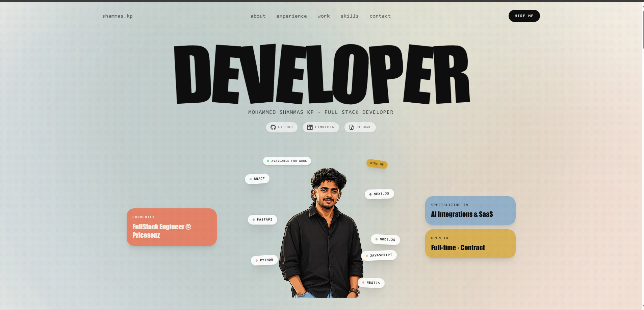Click the Full-time · Contract card
The height and width of the screenshot is (310, 644).
pyautogui.click(x=470, y=243)
